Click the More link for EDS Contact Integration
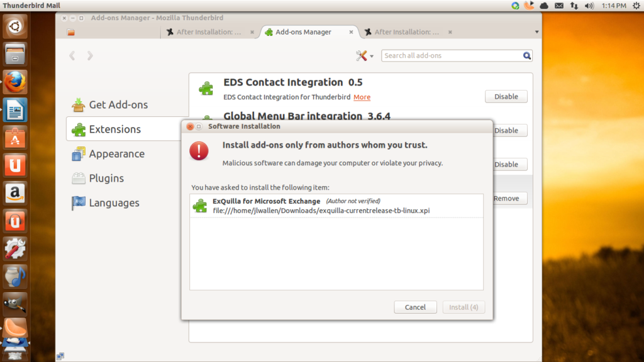This screenshot has height=362, width=644. click(362, 97)
